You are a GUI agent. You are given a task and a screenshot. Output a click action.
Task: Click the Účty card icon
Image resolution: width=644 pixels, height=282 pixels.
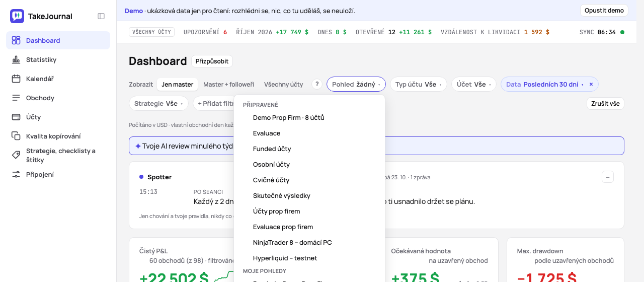[16, 117]
